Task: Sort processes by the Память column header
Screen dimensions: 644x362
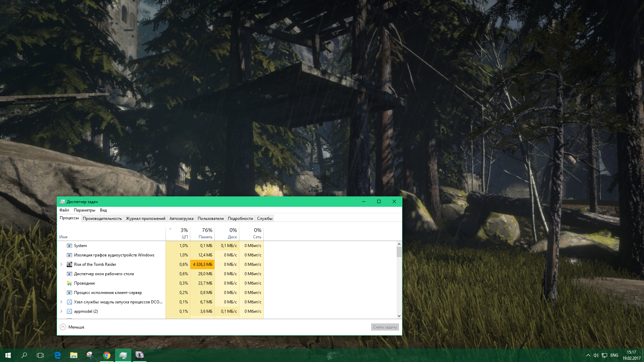Action: tap(202, 234)
